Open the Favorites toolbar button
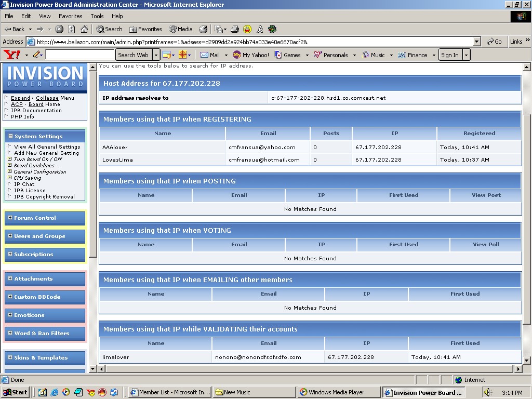The width and height of the screenshot is (532, 399). 145,29
